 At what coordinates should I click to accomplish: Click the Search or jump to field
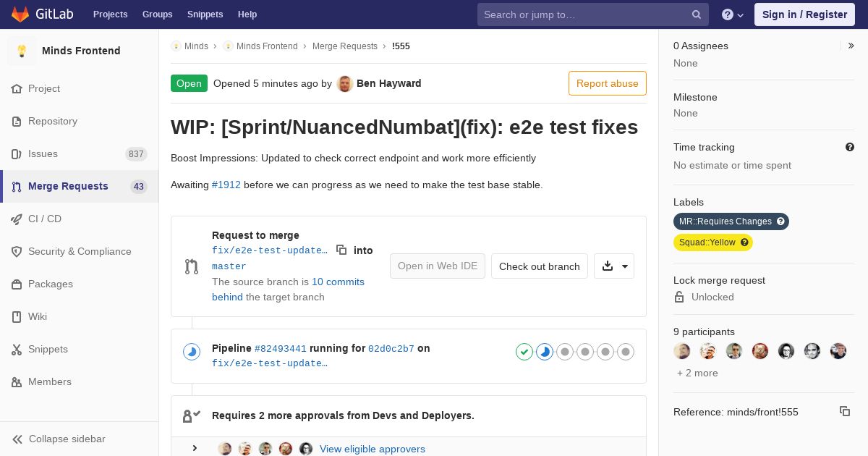[593, 14]
